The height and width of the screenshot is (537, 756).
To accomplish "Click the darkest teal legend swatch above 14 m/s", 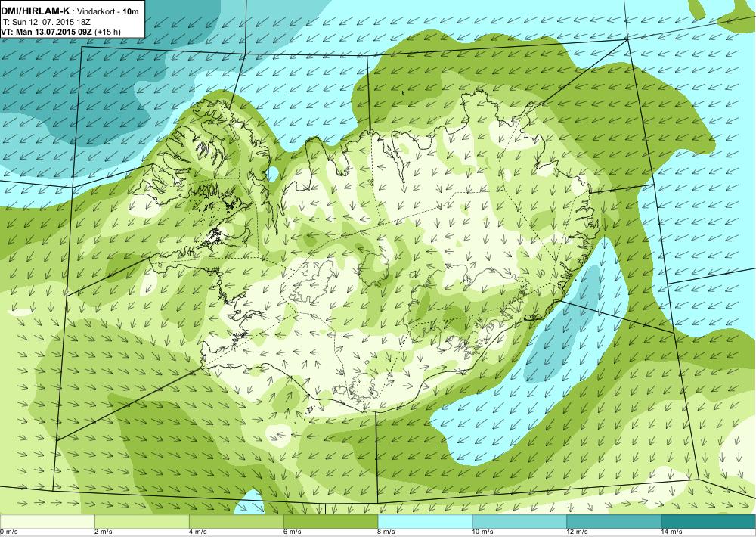I will click(708, 522).
